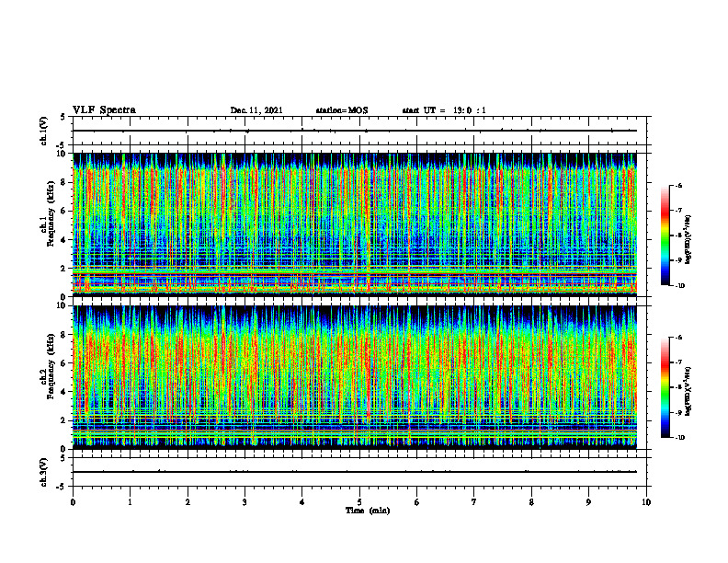Click time axis tick label "8"

[x=531, y=502]
